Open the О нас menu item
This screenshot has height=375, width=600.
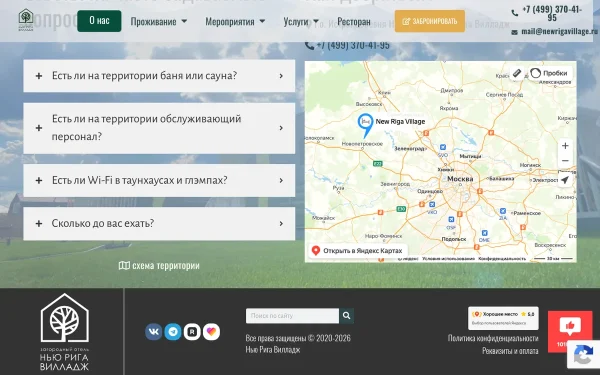[99, 21]
